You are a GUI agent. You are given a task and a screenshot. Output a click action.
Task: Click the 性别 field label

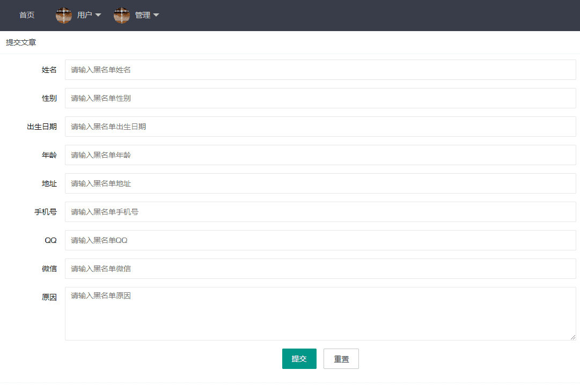click(49, 98)
